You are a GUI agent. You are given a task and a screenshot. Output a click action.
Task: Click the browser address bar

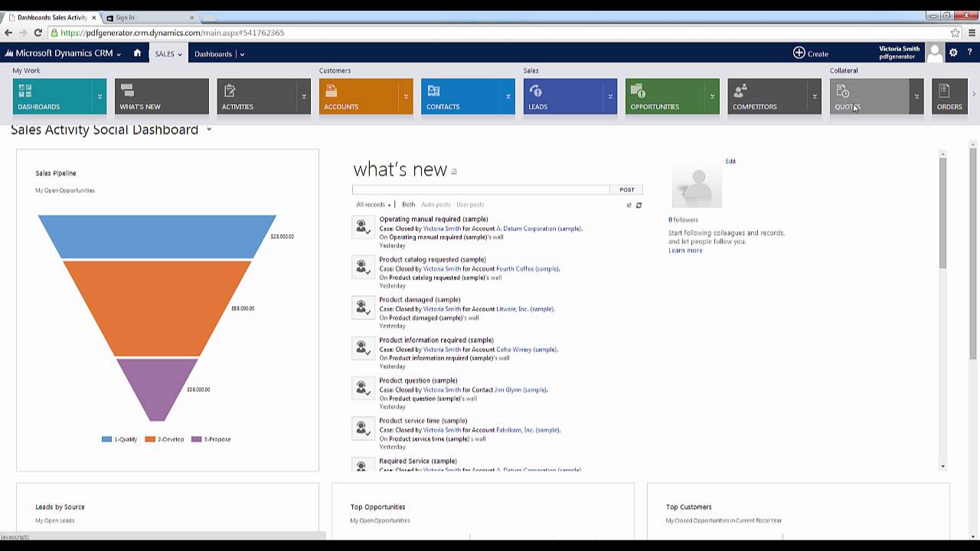(x=498, y=33)
